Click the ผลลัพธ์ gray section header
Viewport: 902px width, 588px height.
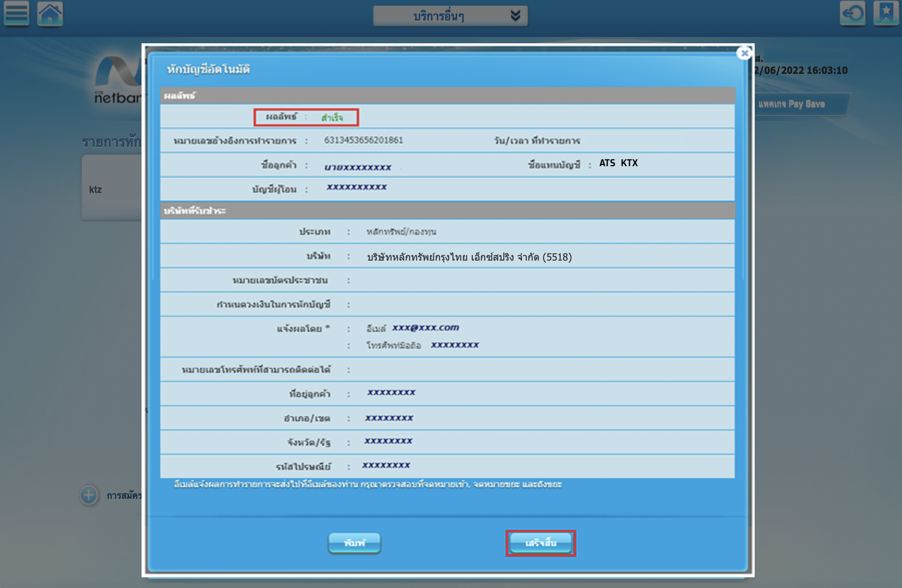click(179, 96)
